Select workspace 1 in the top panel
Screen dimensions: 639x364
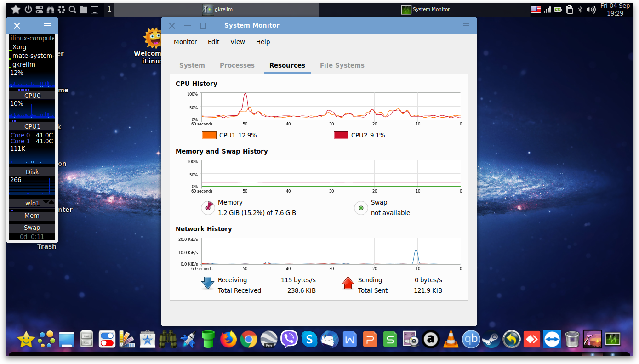(109, 9)
